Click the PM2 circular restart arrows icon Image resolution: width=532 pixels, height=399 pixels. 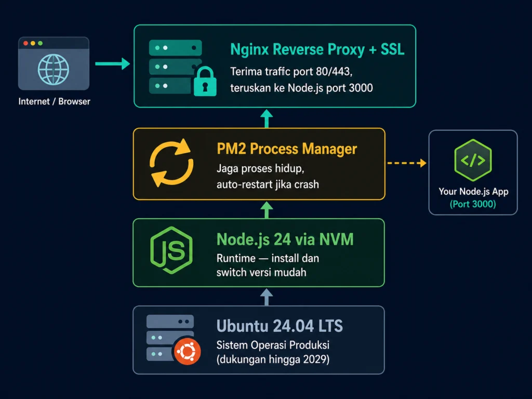point(171,163)
